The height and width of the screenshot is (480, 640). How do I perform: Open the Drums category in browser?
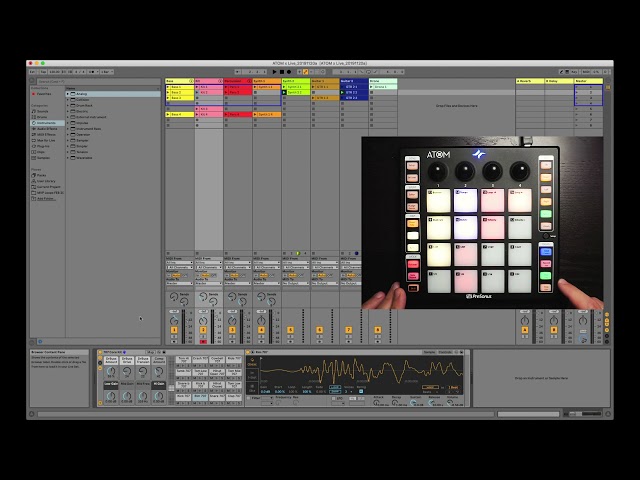pyautogui.click(x=42, y=117)
